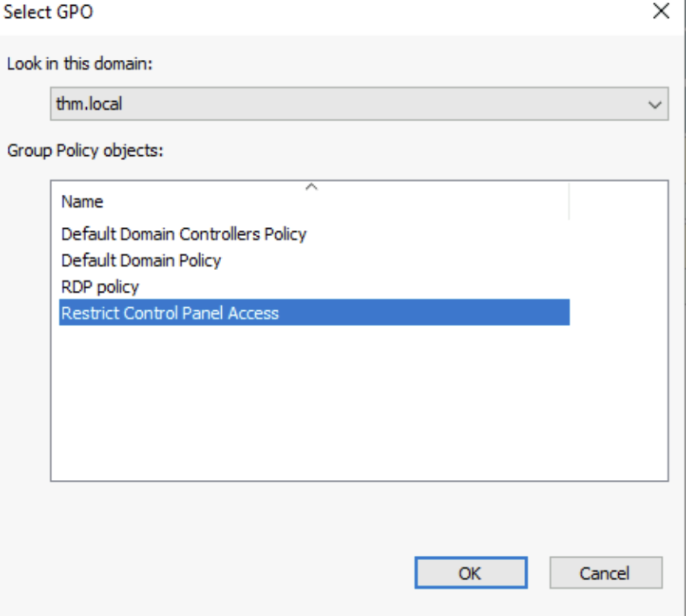Cancel the Select GPO dialog
The height and width of the screenshot is (616, 686).
(606, 573)
